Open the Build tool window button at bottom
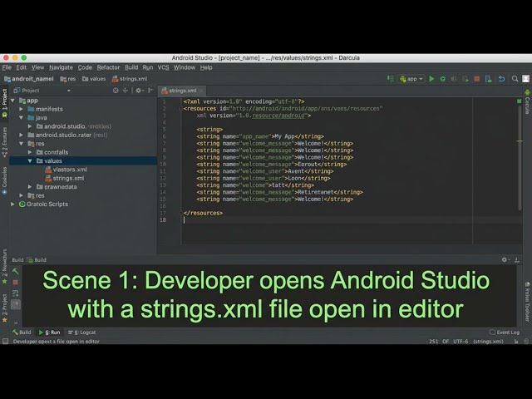The width and height of the screenshot is (532, 399). tap(22, 332)
